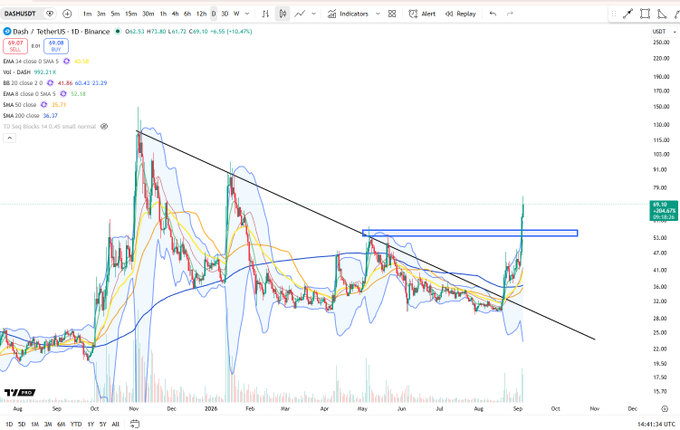Click the purple icon beside SMA 50
Screen dimensions: 680x430
click(x=44, y=105)
